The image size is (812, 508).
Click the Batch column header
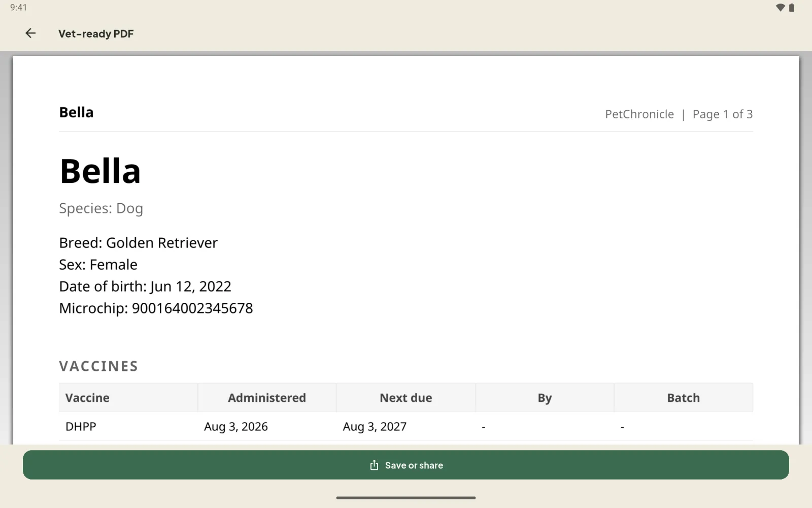pos(684,398)
